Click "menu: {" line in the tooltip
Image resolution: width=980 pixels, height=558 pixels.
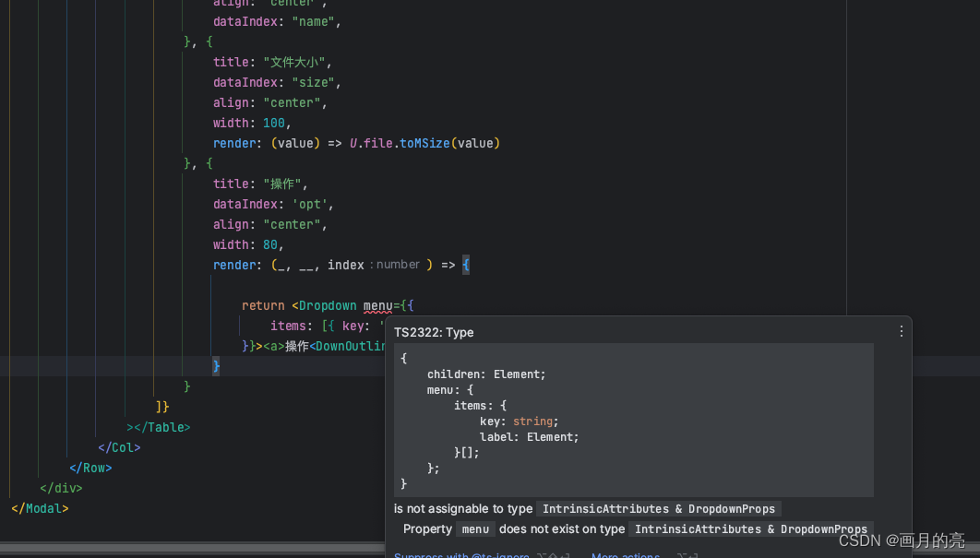coord(450,390)
